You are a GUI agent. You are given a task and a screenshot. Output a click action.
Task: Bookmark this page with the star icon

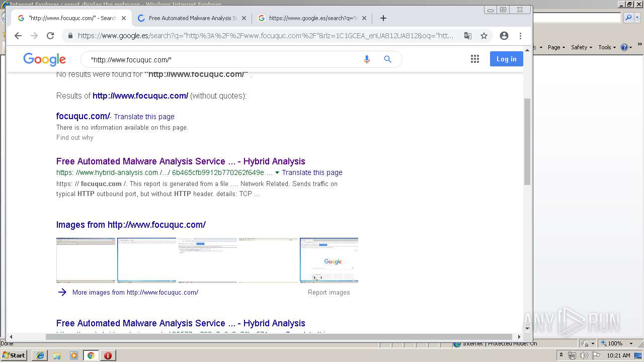pos(484,36)
